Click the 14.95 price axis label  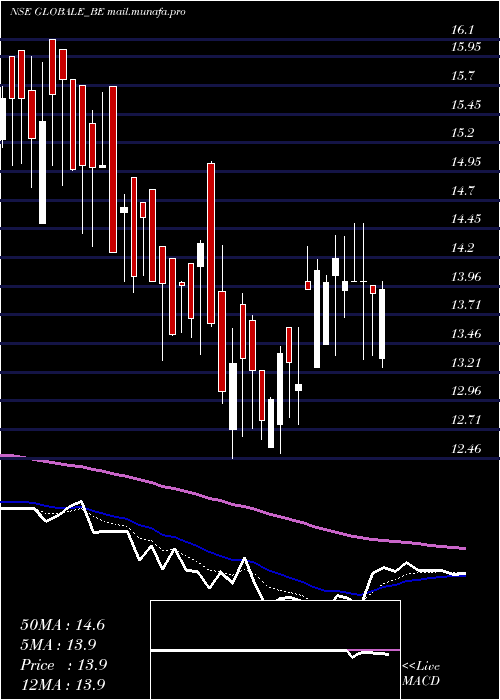pos(466,162)
